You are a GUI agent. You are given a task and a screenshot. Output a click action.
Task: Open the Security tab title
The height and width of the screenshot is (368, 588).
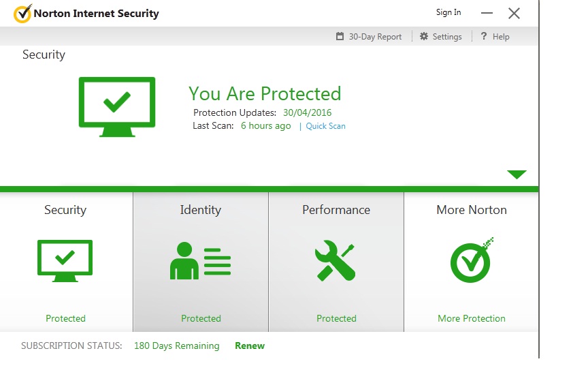[65, 209]
